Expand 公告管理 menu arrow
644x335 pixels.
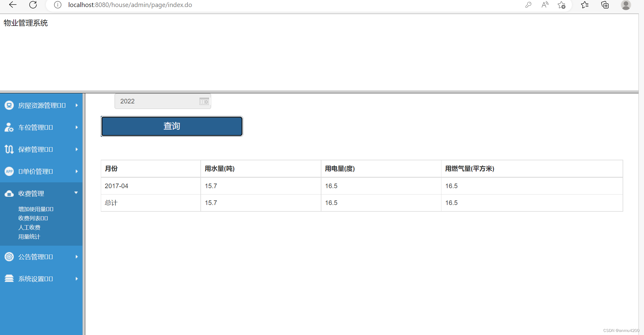click(77, 257)
